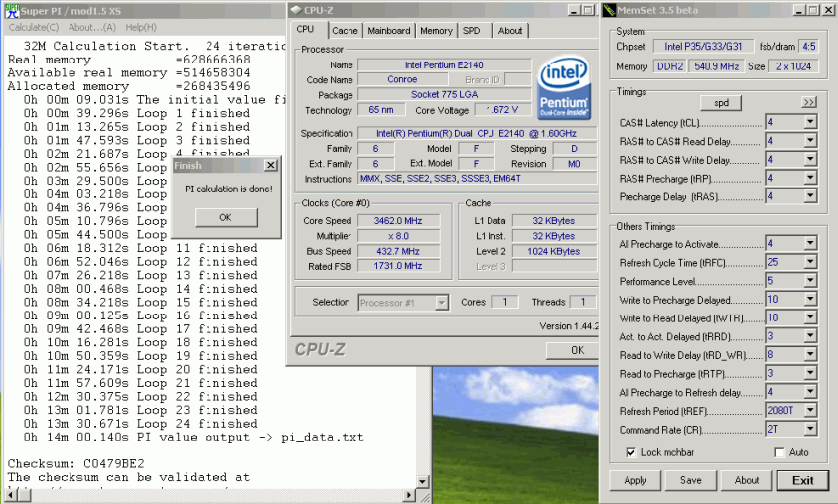
Task: Click the PI value output pi_data.txt line
Action: coord(194,437)
